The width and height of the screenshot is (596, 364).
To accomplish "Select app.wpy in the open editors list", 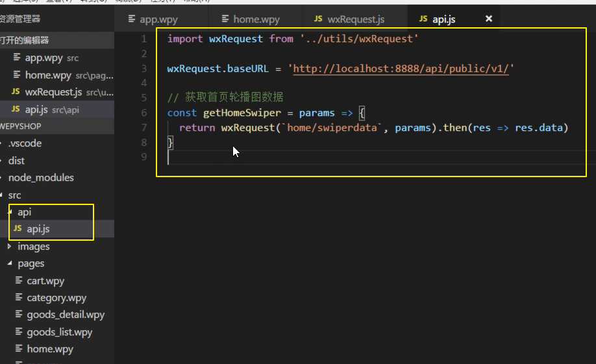I will 43,58.
